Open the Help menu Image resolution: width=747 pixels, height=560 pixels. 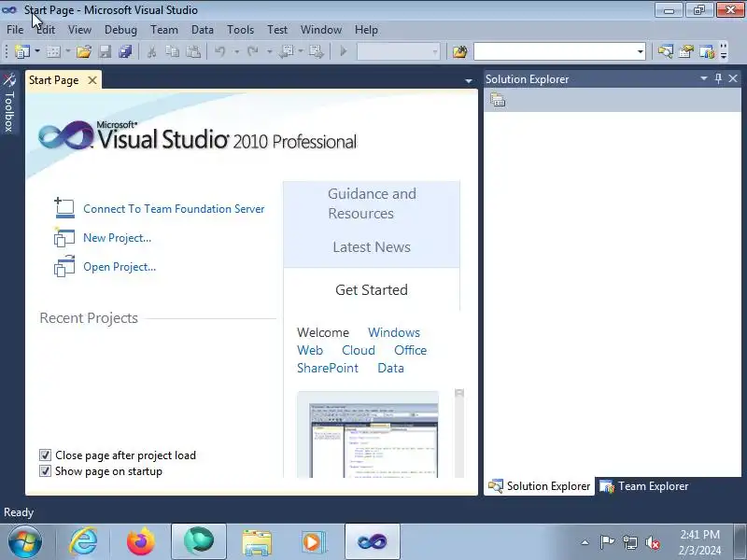[366, 30]
